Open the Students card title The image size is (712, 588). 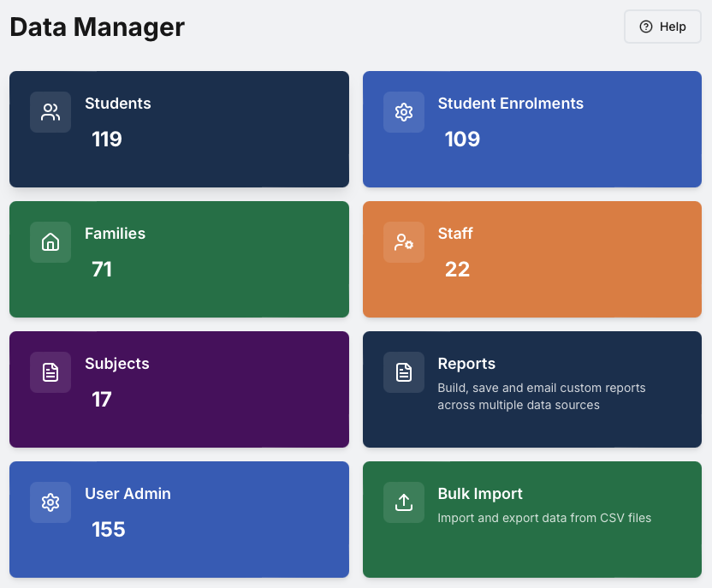pyautogui.click(x=118, y=104)
